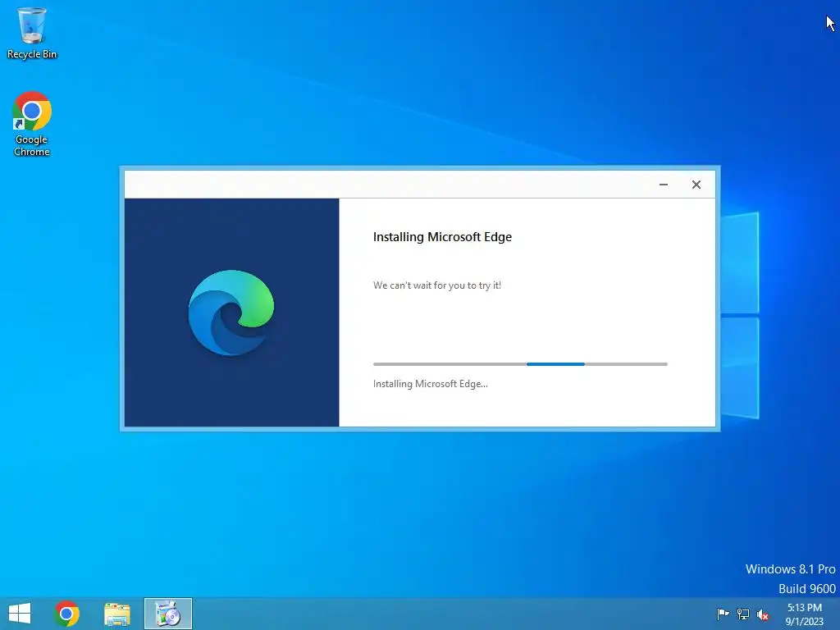Image resolution: width=840 pixels, height=630 pixels.
Task: Launch Chrome from the taskbar
Action: [67, 614]
